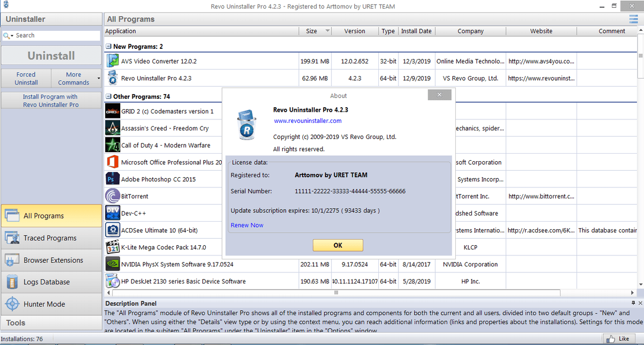Click the horizontal scrollbar right arrow
644x345 pixels.
pos(633,293)
